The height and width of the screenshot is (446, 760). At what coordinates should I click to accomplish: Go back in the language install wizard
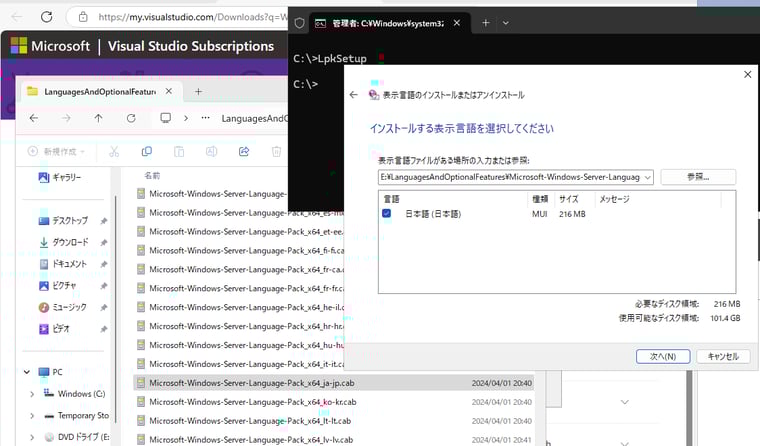point(353,95)
